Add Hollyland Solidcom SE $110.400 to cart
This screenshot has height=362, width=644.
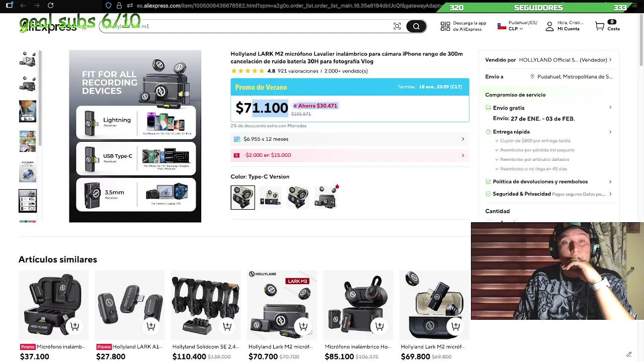pos(227,326)
